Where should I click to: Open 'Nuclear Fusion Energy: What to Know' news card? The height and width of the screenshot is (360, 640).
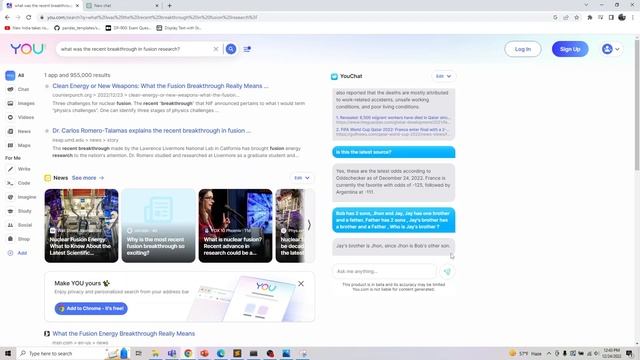[81, 225]
